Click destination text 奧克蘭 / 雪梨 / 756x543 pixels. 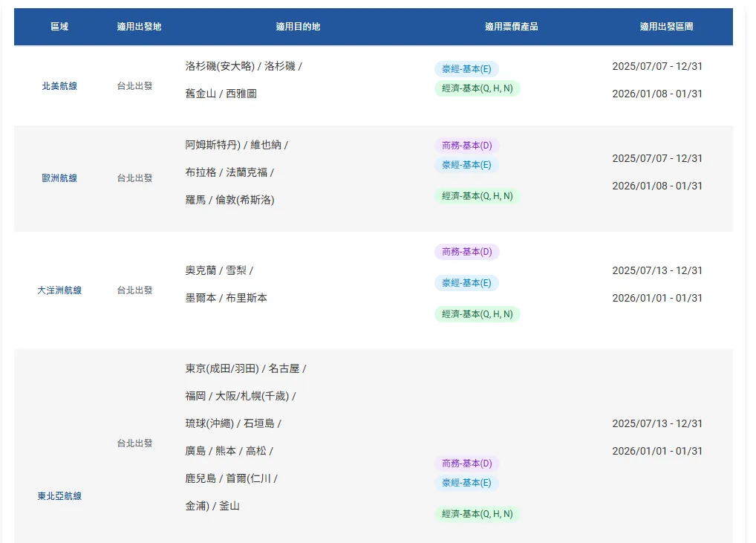pos(219,270)
